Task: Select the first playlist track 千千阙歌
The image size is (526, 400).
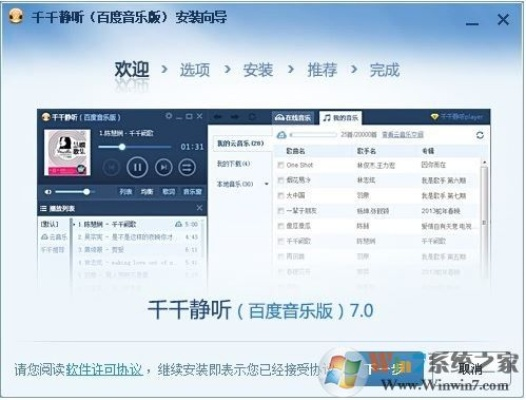Action: [137, 224]
